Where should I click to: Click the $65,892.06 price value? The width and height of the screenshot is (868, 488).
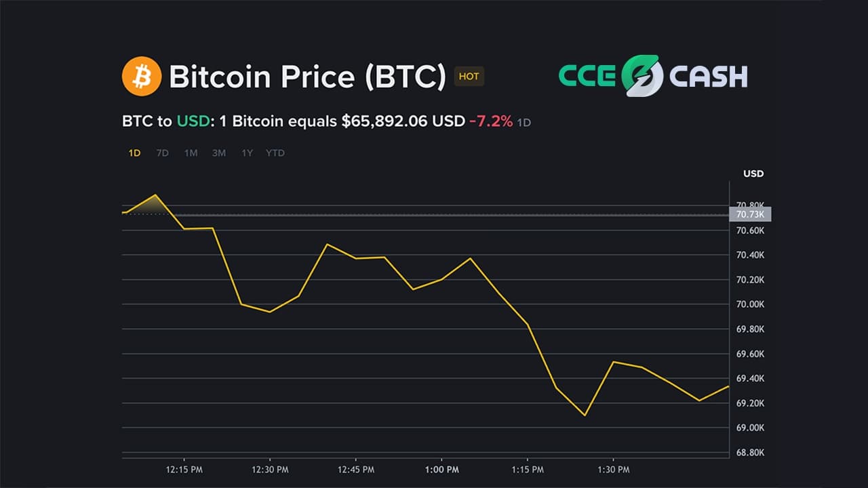tap(385, 122)
